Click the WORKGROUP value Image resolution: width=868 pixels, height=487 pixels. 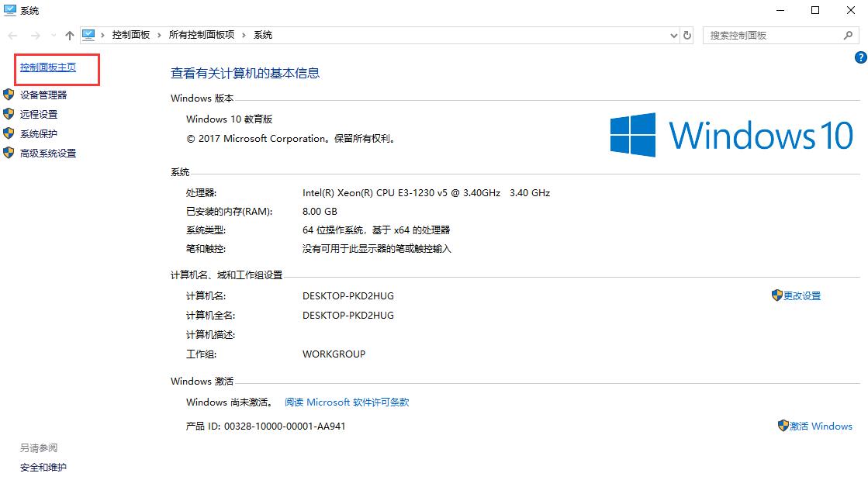click(334, 354)
